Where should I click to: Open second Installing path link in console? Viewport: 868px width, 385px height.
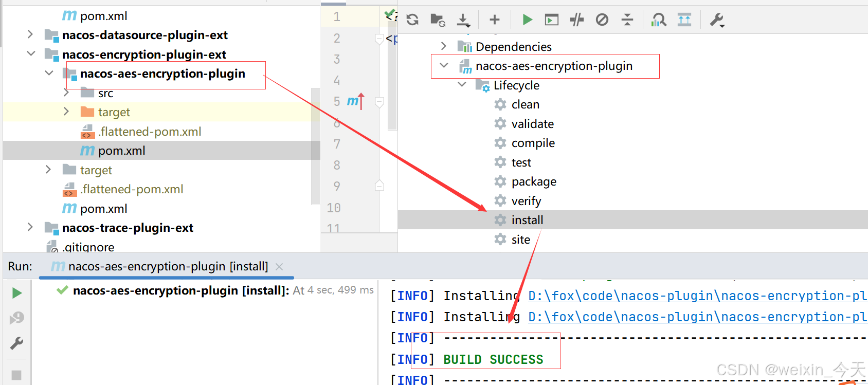(x=697, y=317)
